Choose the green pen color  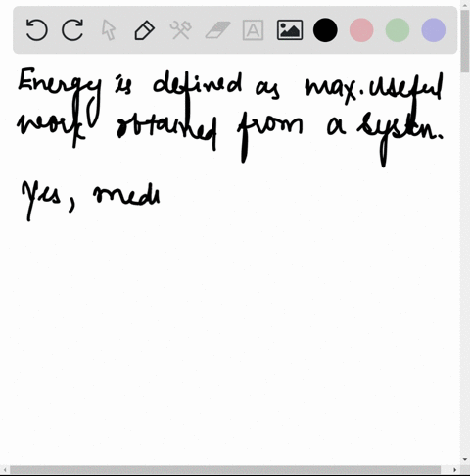(x=398, y=30)
